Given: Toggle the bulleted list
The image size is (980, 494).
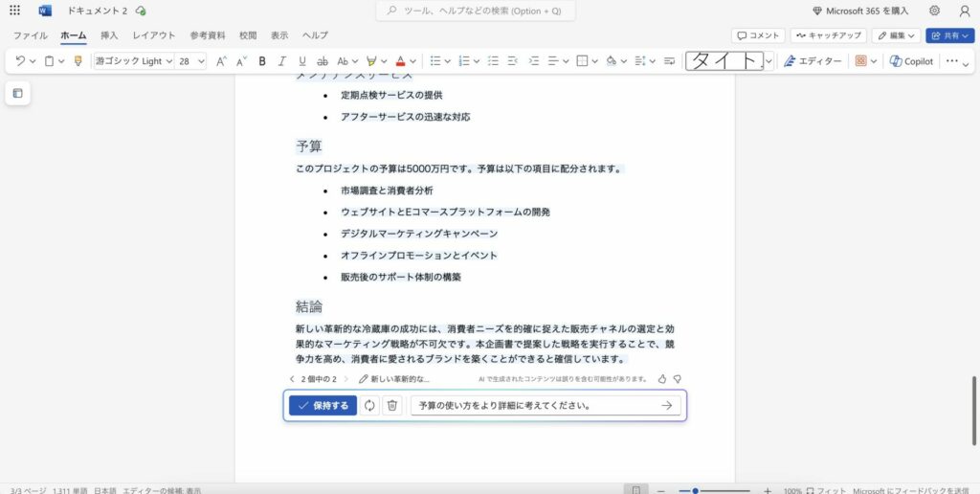Looking at the screenshot, I should (x=435, y=60).
